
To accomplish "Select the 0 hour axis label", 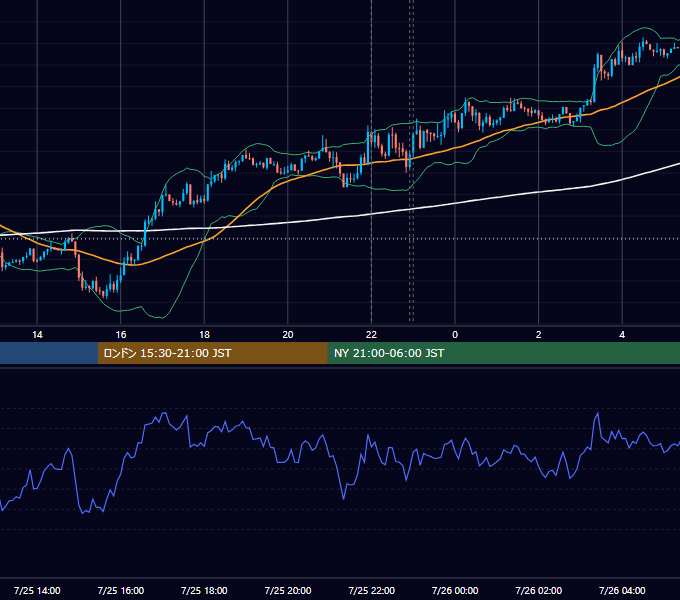I will tap(455, 335).
